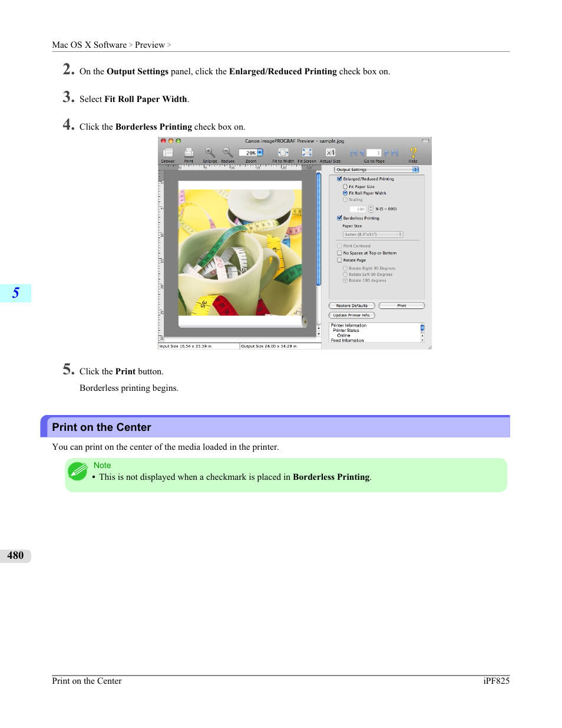The width and height of the screenshot is (562, 728).
Task: Select Fit Paper Size radio button
Action: (345, 186)
